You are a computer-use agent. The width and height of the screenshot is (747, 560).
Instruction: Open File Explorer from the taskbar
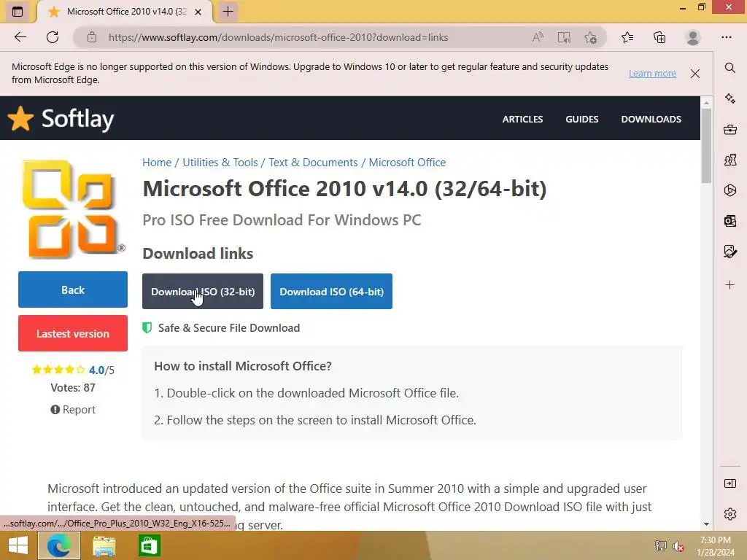pyautogui.click(x=104, y=545)
